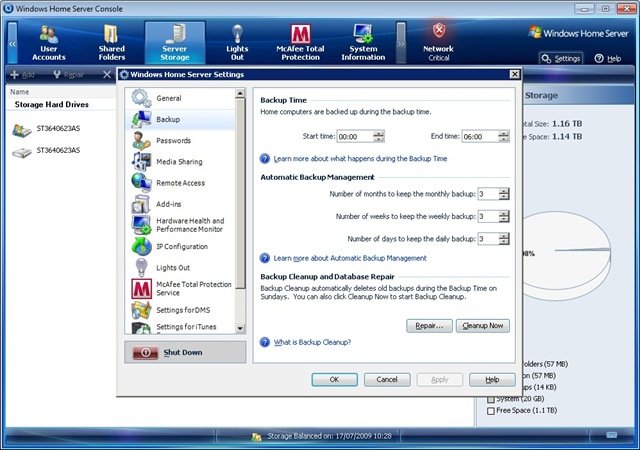Select second ST3640623AS hard drive icon
640x450 pixels.
tap(22, 152)
